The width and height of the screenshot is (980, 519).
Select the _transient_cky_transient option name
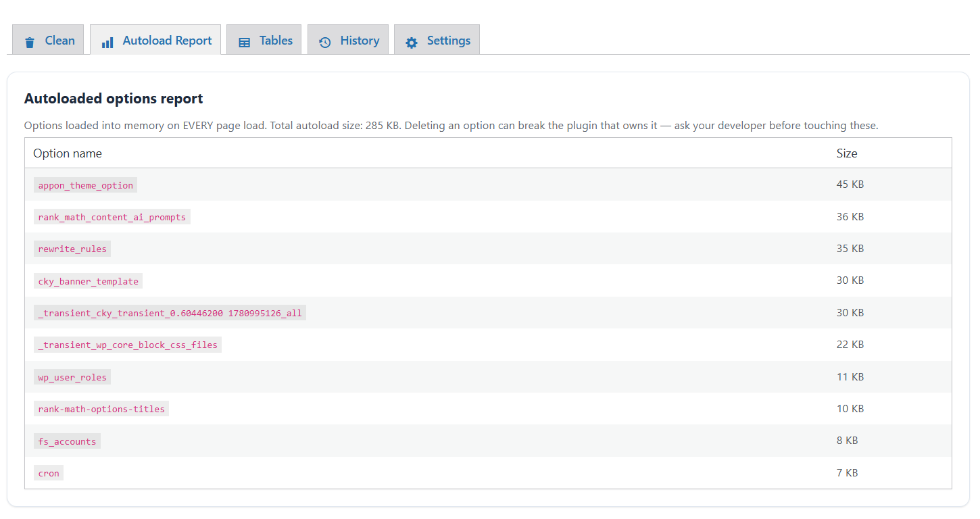pos(170,313)
